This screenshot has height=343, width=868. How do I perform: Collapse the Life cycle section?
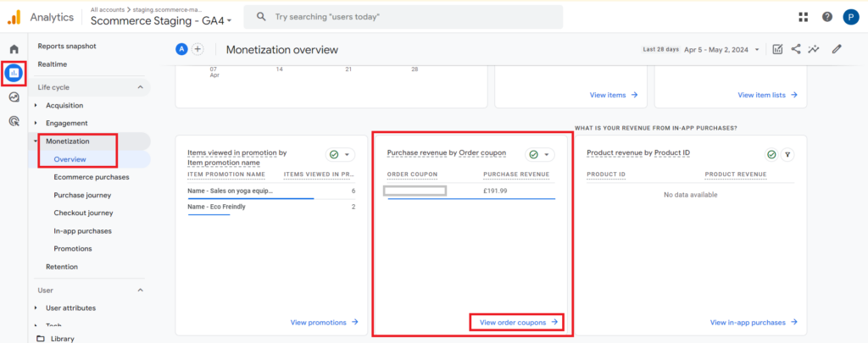(140, 87)
